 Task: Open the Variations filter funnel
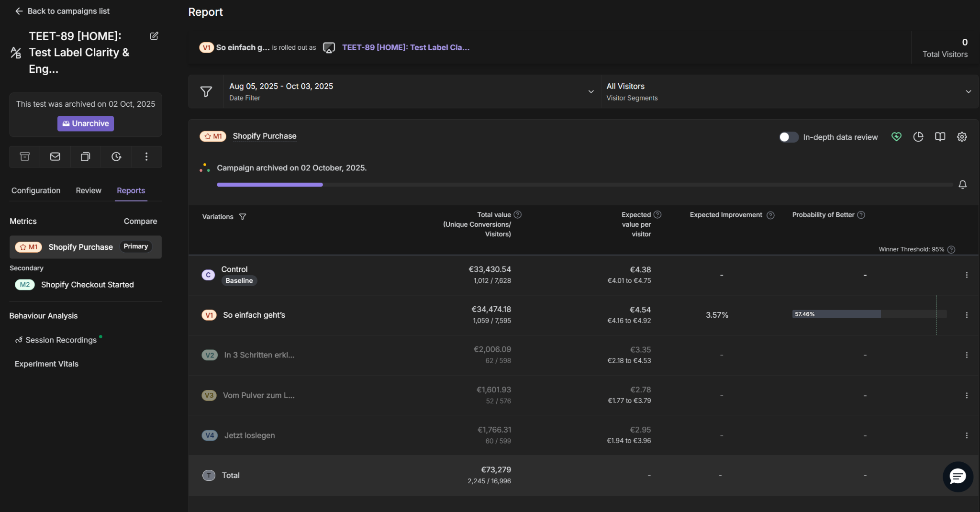tap(242, 216)
